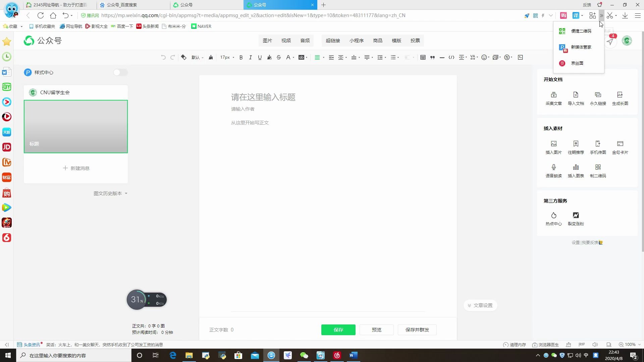Click the quote block icon

point(432,57)
